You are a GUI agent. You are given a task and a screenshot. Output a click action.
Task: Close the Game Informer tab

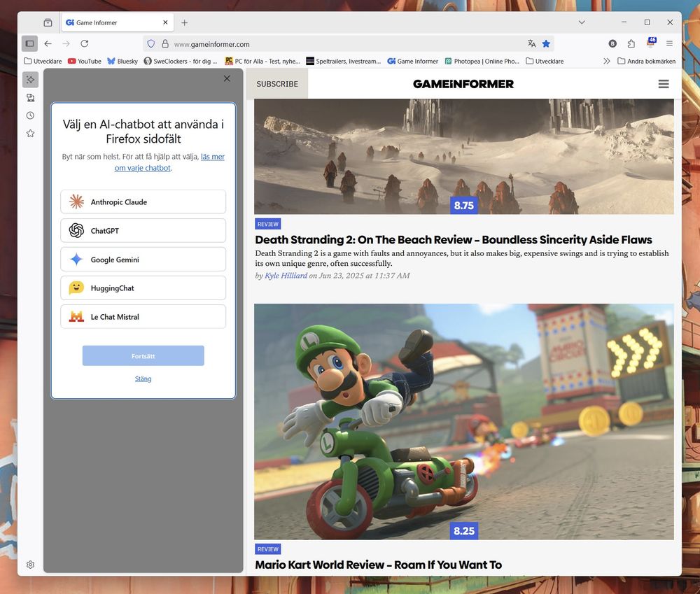click(x=165, y=22)
